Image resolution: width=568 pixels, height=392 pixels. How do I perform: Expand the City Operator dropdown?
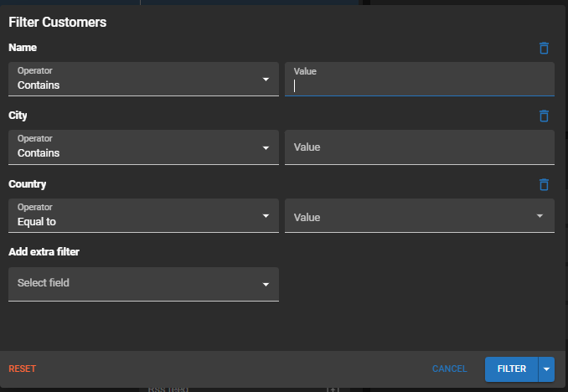[143, 147]
